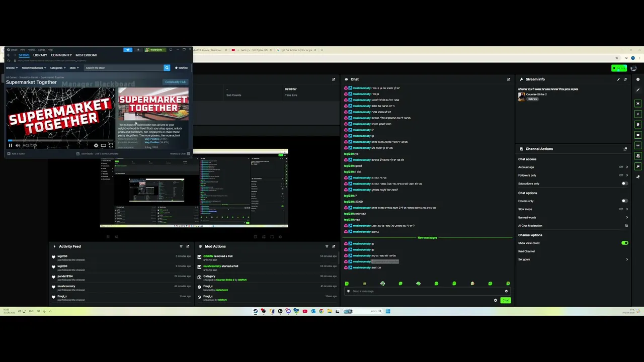Screen dimensions: 644x362
Task: Click the pencil icon in right sidebar
Action: (x=638, y=90)
